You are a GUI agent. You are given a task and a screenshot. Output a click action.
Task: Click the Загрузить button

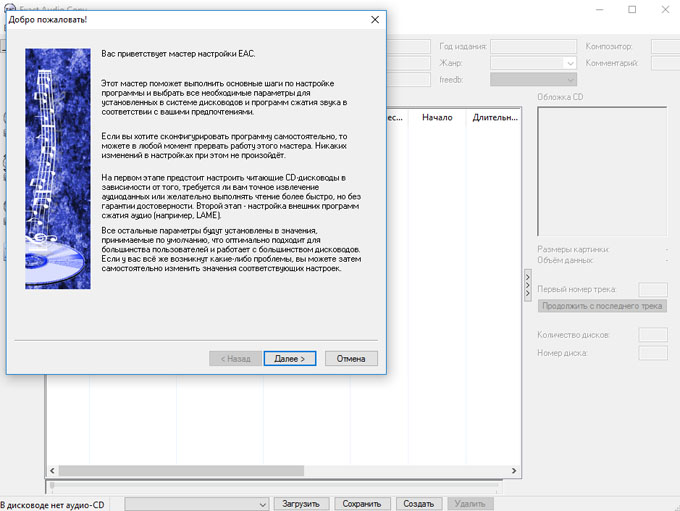300,504
